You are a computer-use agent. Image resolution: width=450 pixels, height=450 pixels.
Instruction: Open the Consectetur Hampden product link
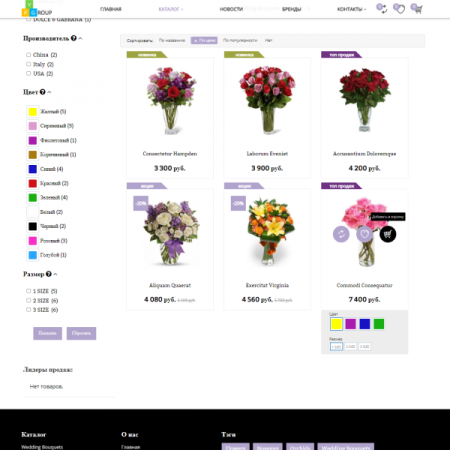point(170,154)
